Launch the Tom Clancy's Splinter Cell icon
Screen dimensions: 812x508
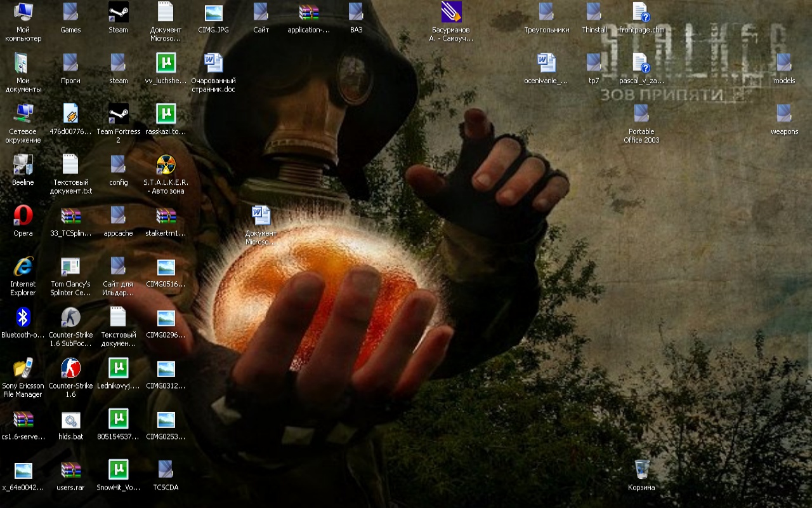(70, 265)
